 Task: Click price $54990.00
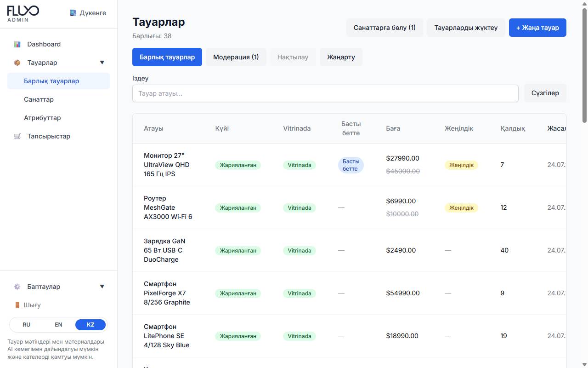pyautogui.click(x=403, y=293)
